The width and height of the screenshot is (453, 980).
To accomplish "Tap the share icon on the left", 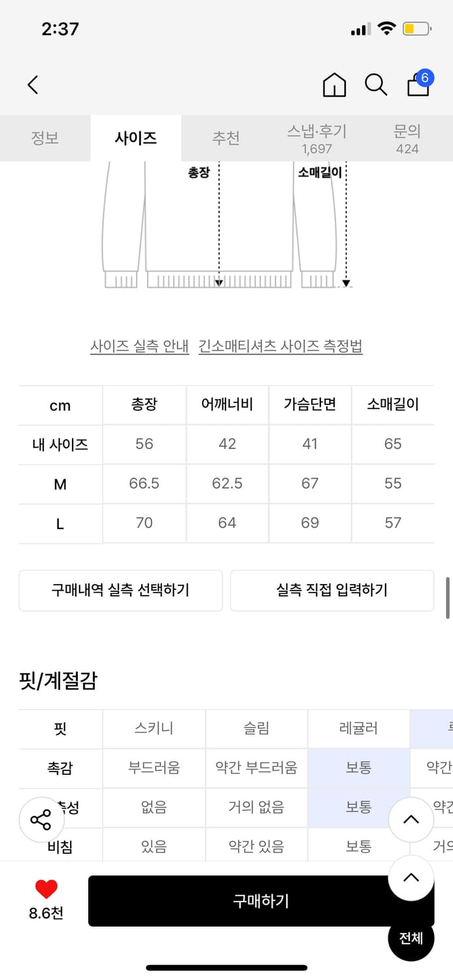I will point(41,818).
